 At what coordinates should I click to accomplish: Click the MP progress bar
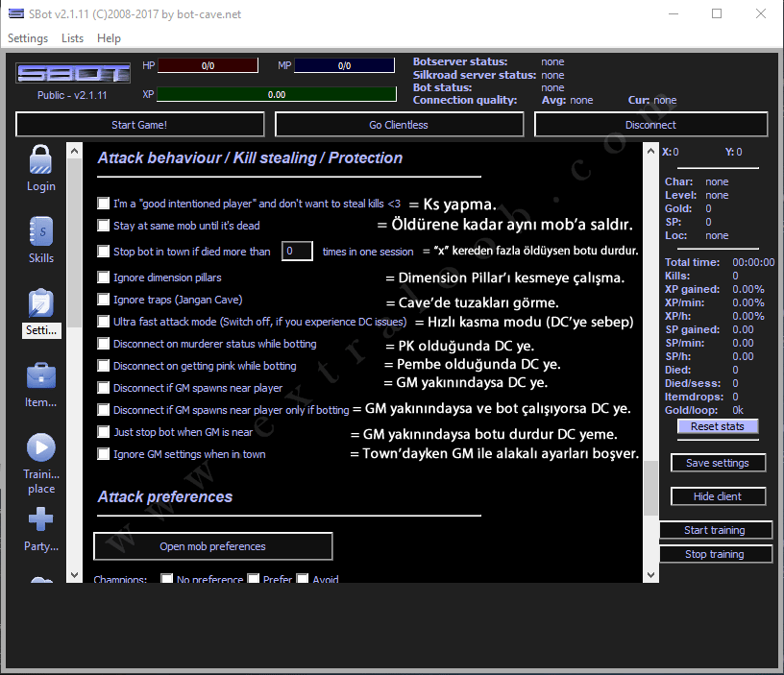[x=344, y=65]
